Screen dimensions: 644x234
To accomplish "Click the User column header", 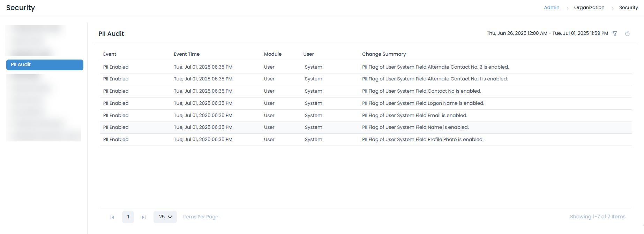I will (308, 54).
